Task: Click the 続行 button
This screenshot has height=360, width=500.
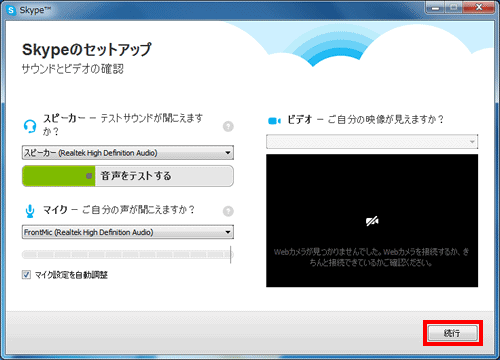Action: coord(453,333)
